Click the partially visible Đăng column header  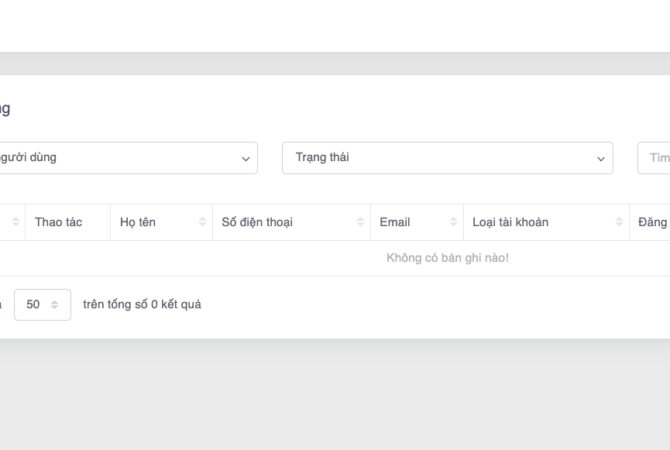tap(652, 222)
